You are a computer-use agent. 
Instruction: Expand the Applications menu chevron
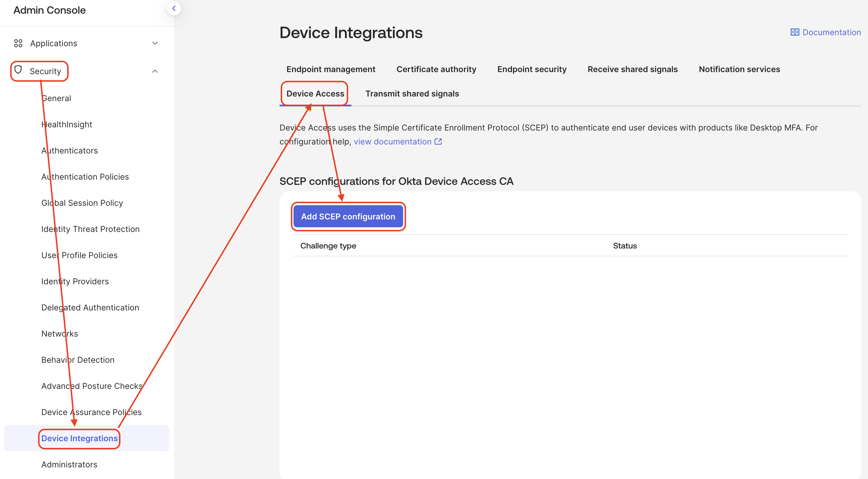[x=155, y=43]
